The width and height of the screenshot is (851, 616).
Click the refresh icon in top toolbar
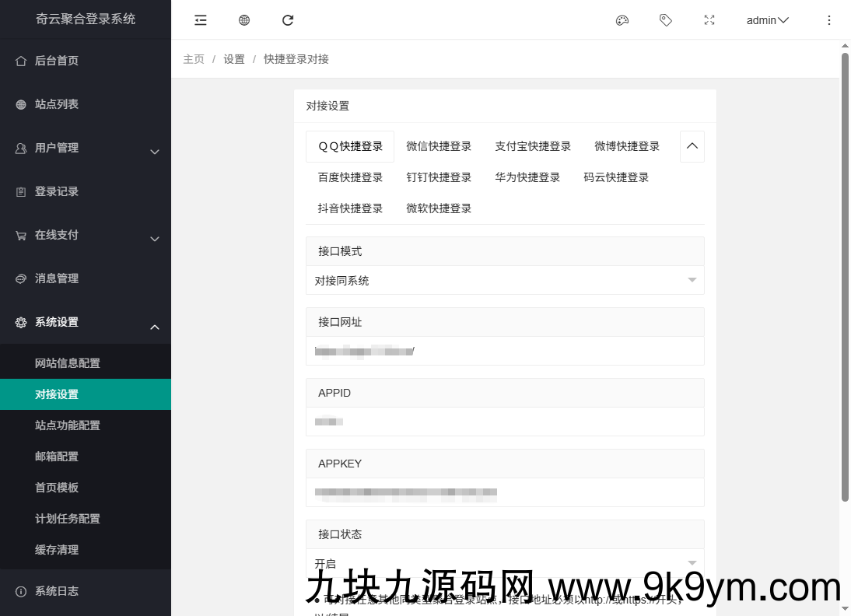click(288, 20)
